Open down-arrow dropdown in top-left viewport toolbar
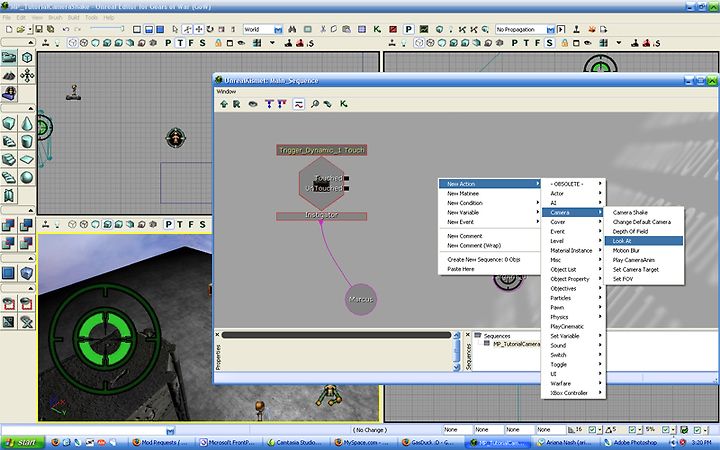 272,43
